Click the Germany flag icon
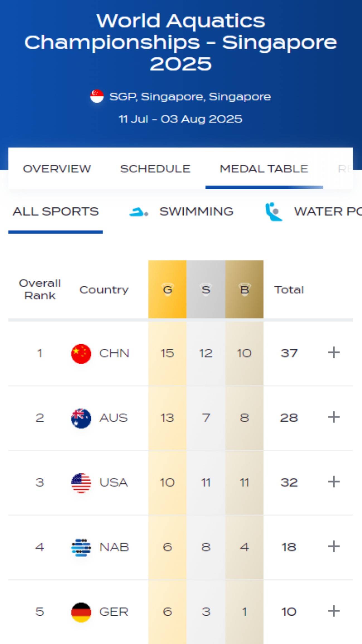 point(81,612)
